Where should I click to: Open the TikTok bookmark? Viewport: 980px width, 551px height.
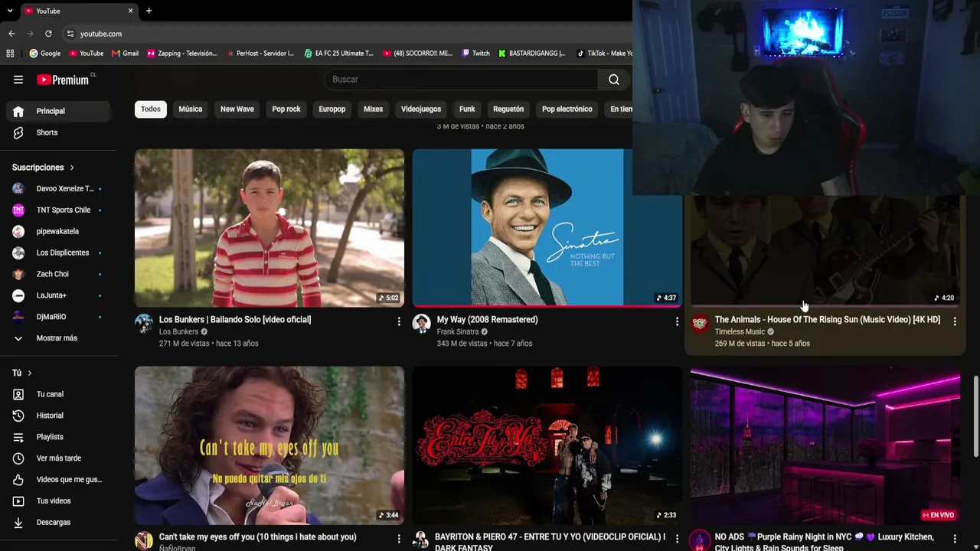click(605, 54)
